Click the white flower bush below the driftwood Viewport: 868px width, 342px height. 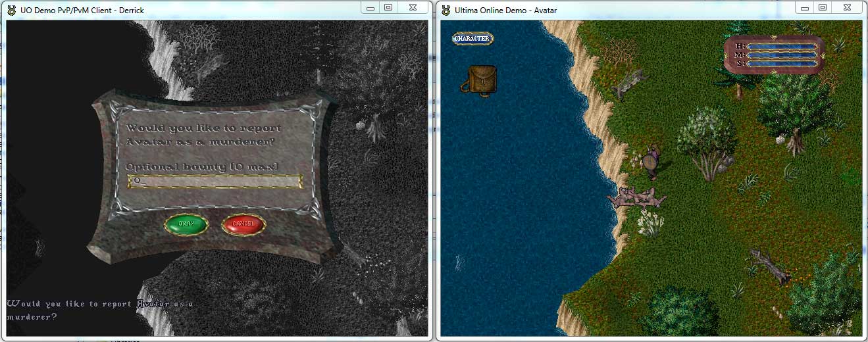tap(651, 222)
